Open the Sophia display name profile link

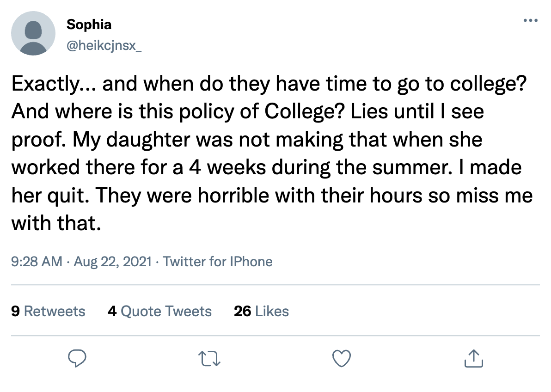pos(89,24)
